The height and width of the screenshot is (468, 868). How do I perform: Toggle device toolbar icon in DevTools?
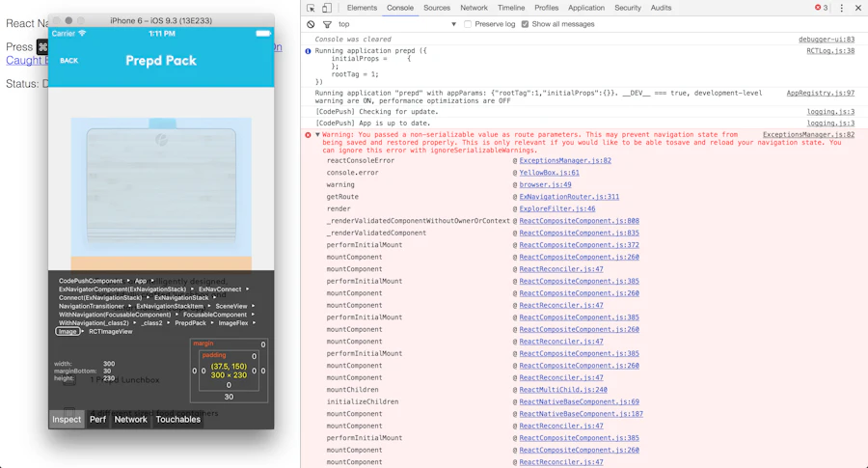327,8
